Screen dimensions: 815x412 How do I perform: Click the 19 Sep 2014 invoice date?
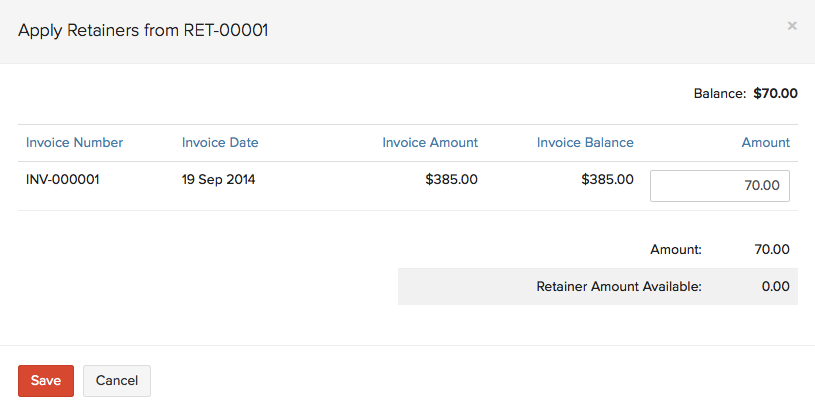[218, 180]
